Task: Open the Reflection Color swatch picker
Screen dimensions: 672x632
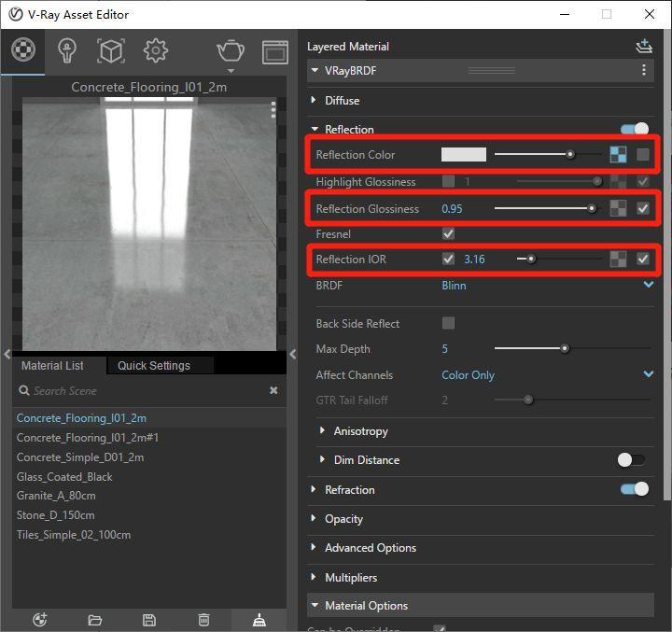Action: pyautogui.click(x=464, y=154)
